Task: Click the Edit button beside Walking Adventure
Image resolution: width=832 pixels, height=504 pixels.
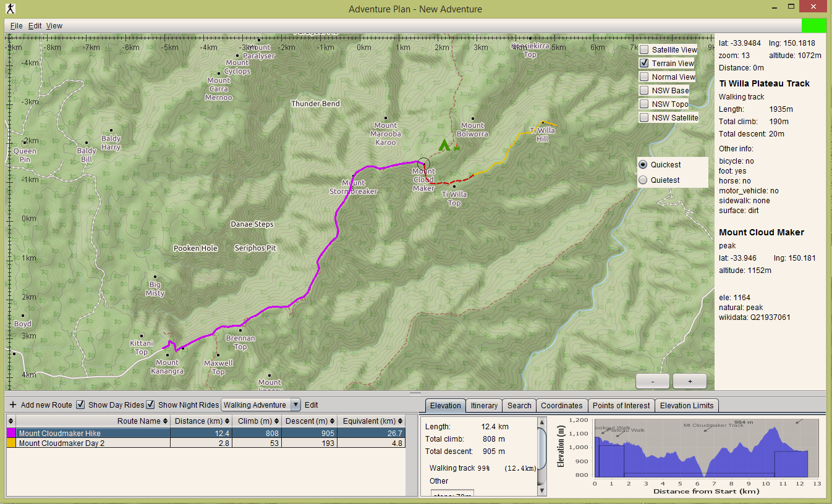Action: click(311, 405)
